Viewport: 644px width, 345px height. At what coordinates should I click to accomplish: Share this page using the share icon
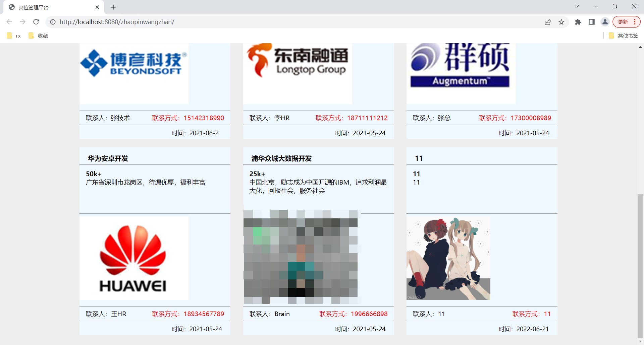[548, 22]
